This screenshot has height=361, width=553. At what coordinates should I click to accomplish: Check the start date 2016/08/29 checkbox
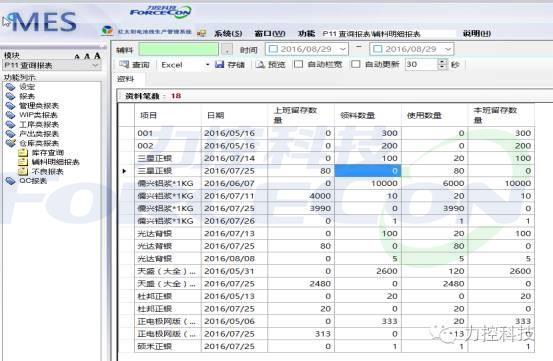tap(273, 49)
